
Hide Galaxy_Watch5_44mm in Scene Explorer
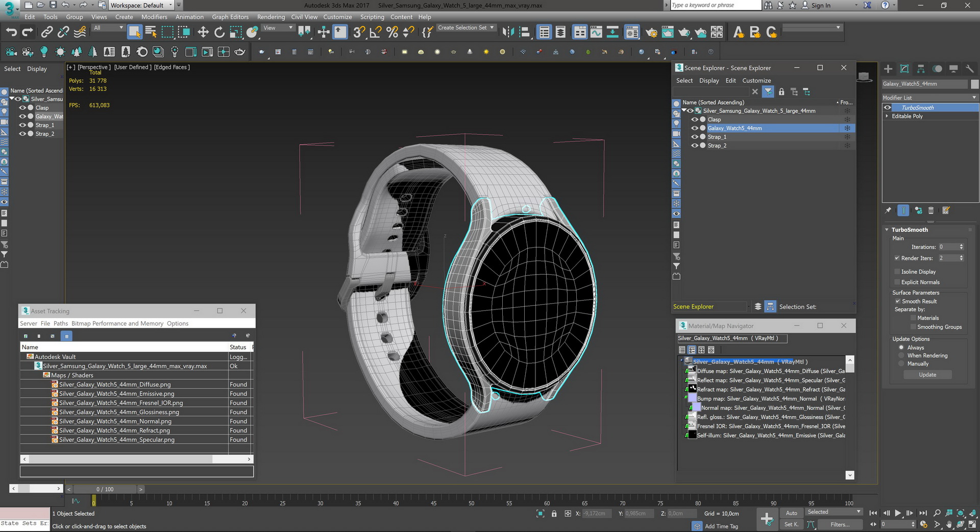click(x=695, y=128)
